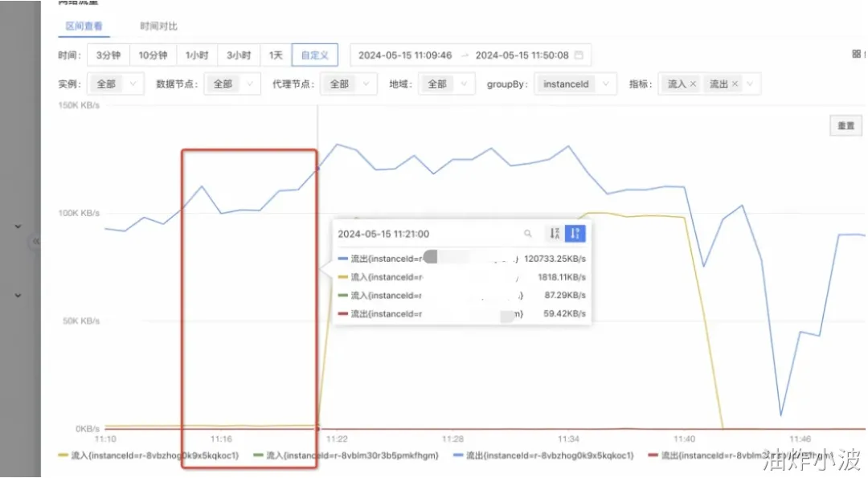Click tooltip row with 59.42KB/s
Image resolution: width=868 pixels, height=478 pixels.
tap(461, 313)
